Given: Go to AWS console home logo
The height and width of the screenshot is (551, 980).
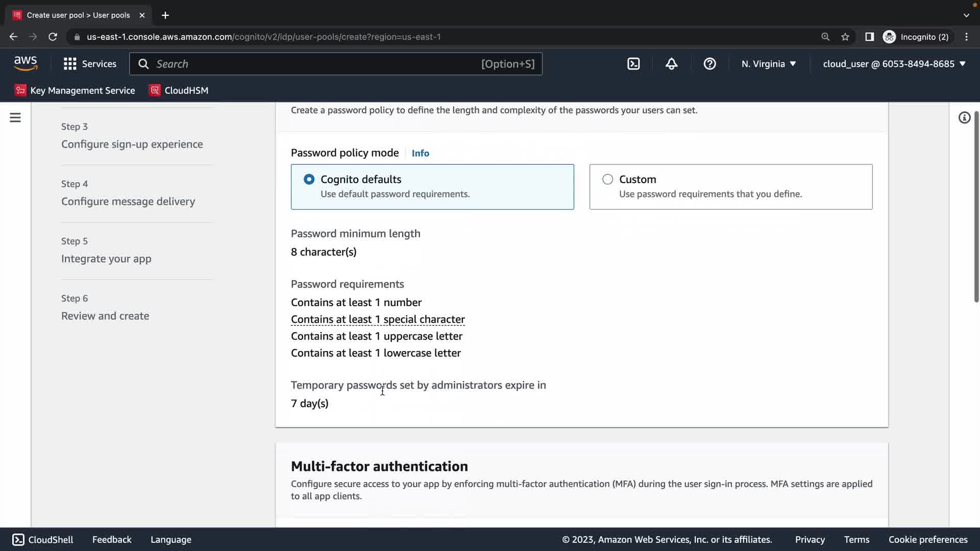Looking at the screenshot, I should point(26,63).
